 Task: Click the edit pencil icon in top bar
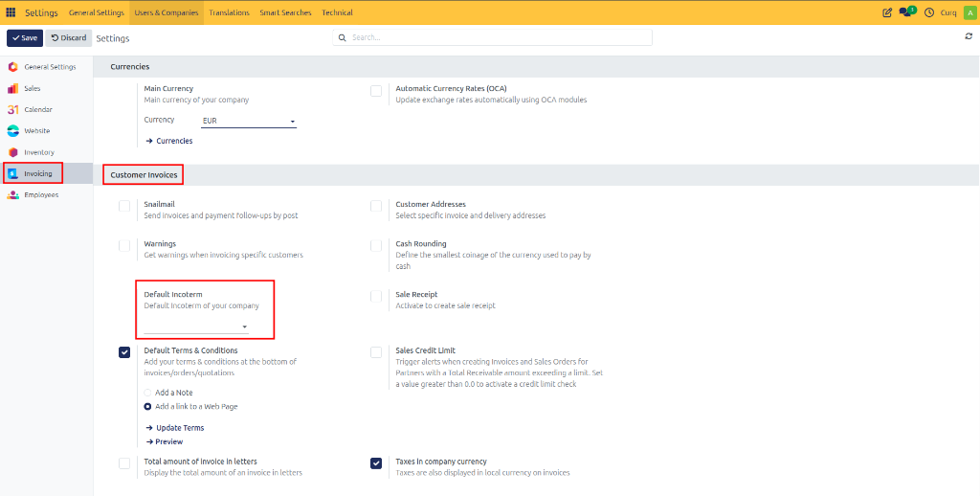click(887, 12)
